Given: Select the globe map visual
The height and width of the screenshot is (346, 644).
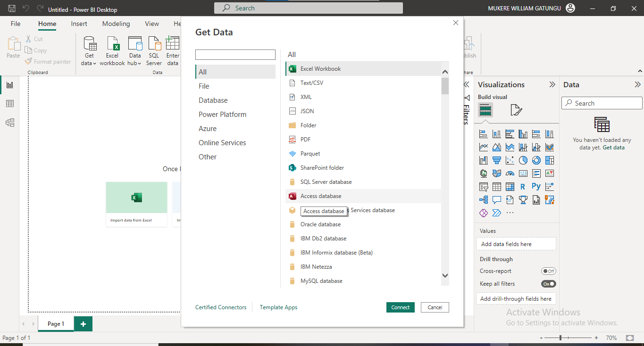Looking at the screenshot, I should coord(483,173).
